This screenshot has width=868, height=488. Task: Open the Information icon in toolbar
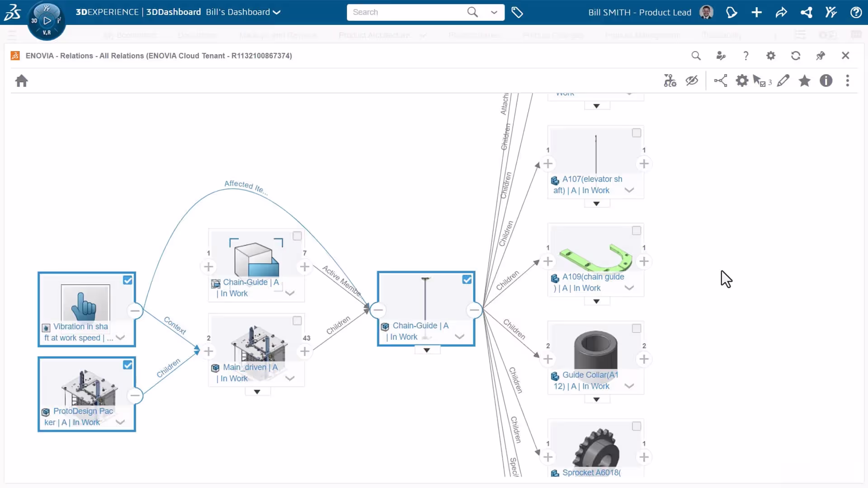[826, 81]
